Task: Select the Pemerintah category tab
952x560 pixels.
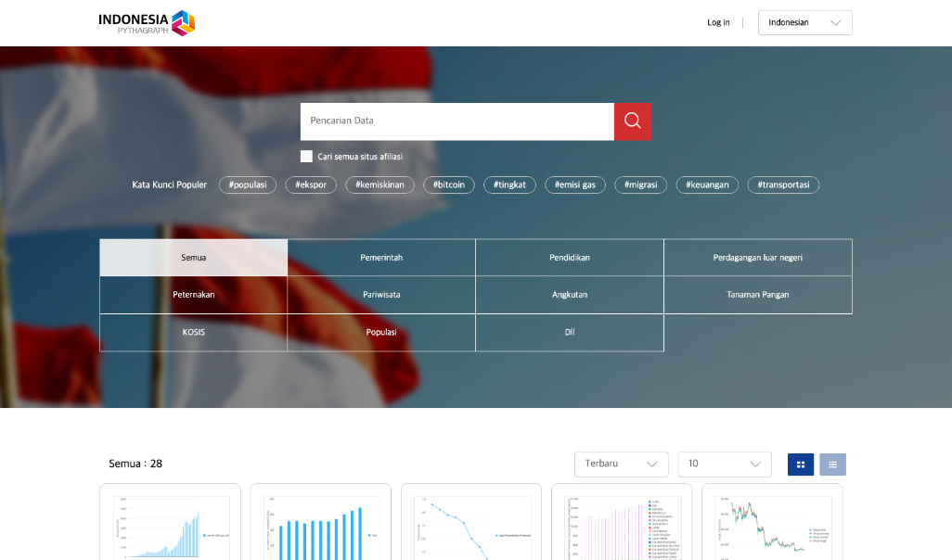Action: tap(381, 258)
